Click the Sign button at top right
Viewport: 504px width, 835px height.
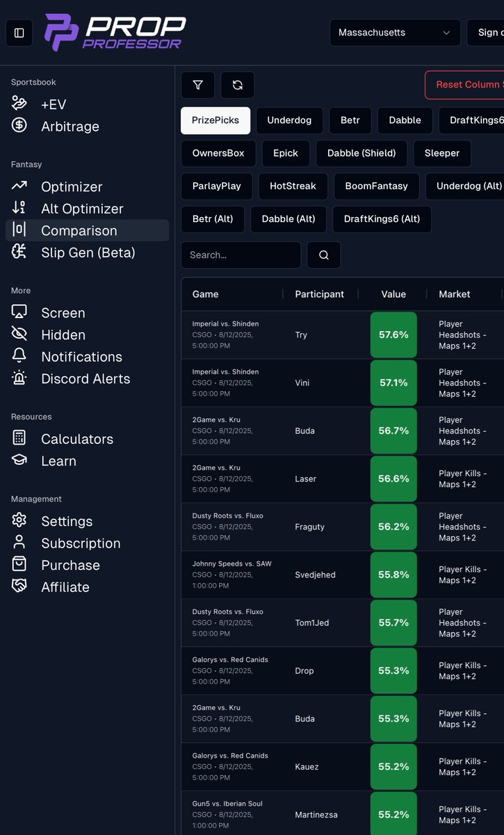pos(485,33)
